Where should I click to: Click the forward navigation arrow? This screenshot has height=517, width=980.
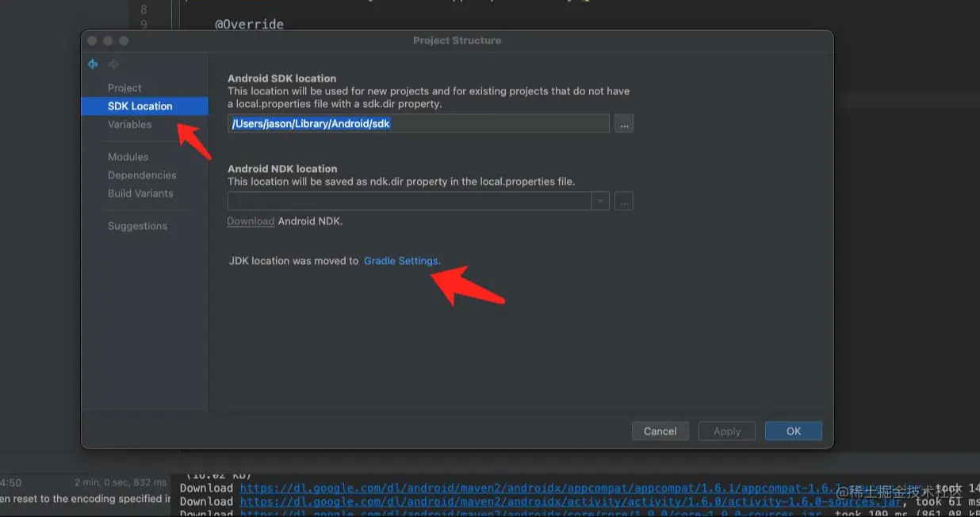[x=113, y=64]
